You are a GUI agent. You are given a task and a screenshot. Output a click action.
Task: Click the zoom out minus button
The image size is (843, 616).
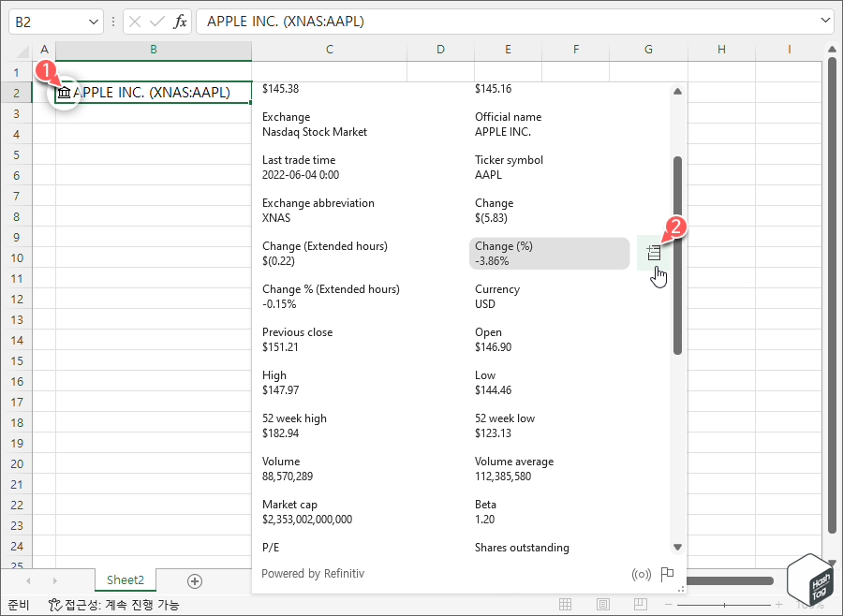[668, 605]
